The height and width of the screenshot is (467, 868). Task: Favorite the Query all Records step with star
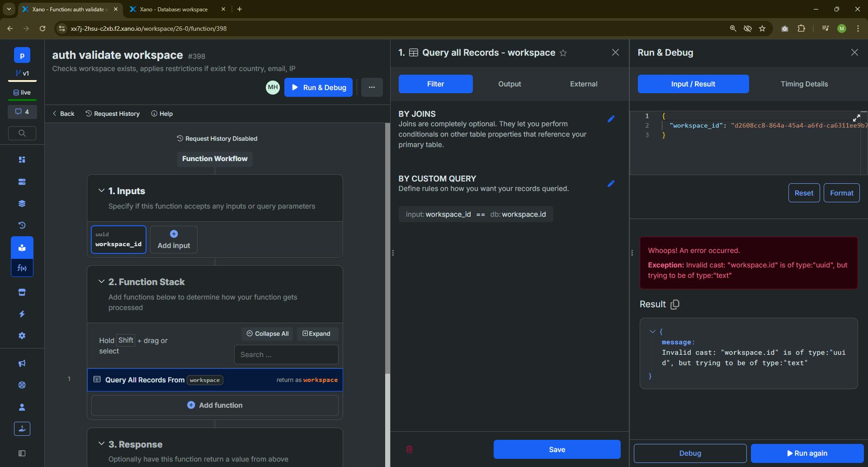point(563,53)
